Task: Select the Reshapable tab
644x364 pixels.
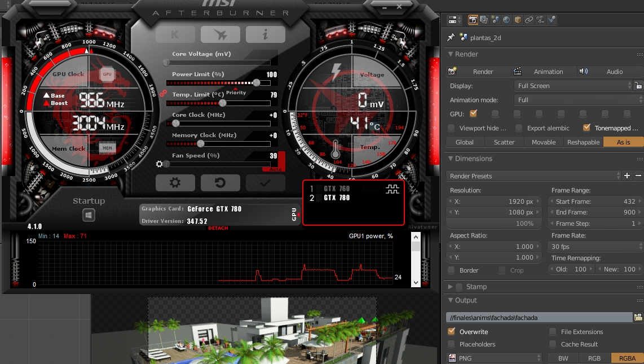Action: 583,142
